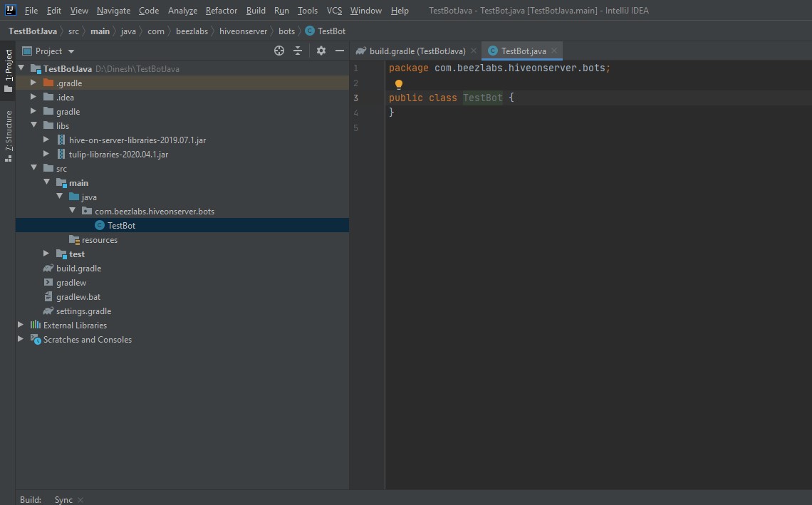812x505 pixels.
Task: Click beezlabs in the breadcrumb path
Action: click(x=192, y=31)
